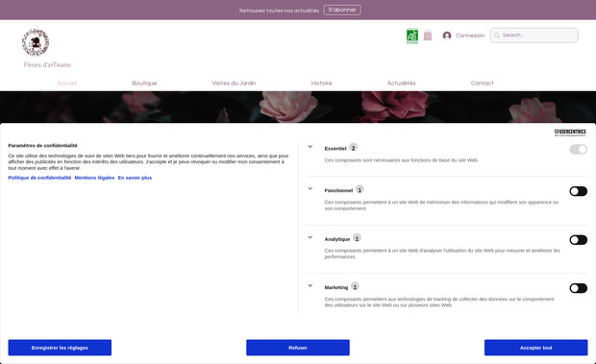Click the Marketing category label

pyautogui.click(x=336, y=288)
